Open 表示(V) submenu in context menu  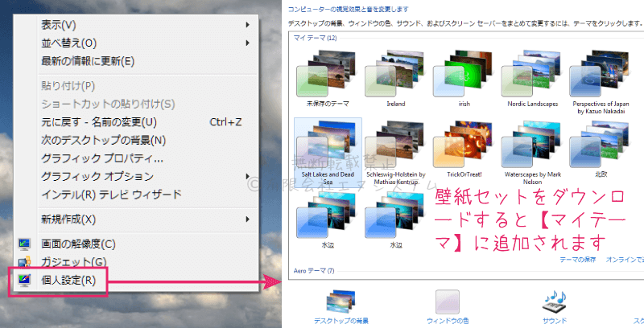tap(135, 25)
